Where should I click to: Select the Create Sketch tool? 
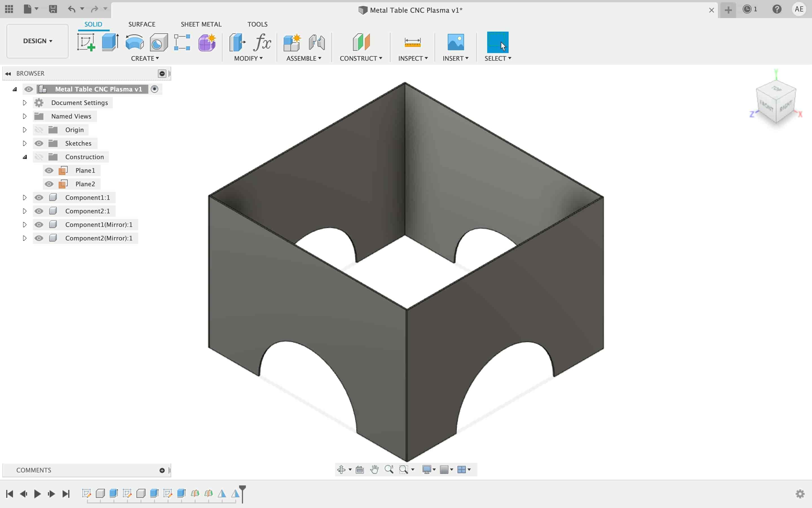pyautogui.click(x=86, y=42)
